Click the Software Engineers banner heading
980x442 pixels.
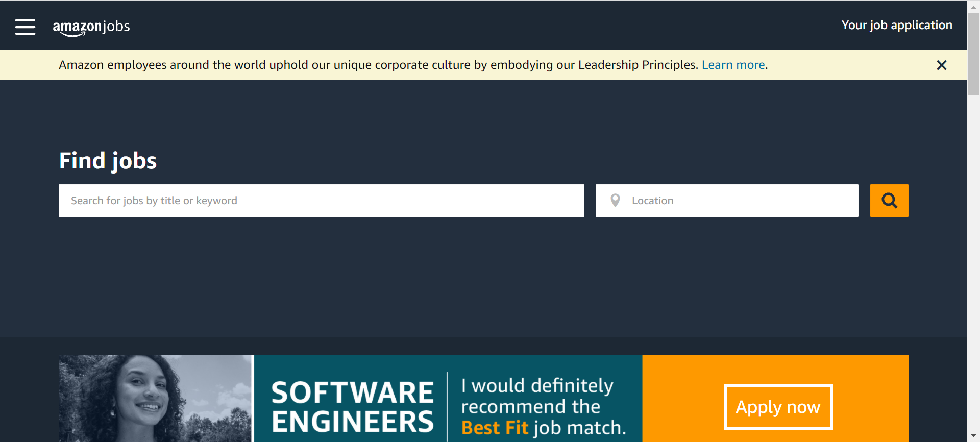(352, 407)
